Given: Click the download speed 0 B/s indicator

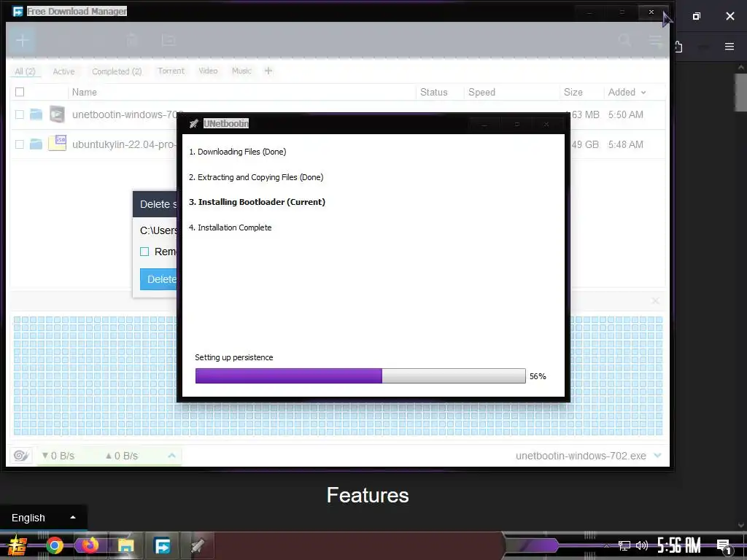Looking at the screenshot, I should coord(58,456).
